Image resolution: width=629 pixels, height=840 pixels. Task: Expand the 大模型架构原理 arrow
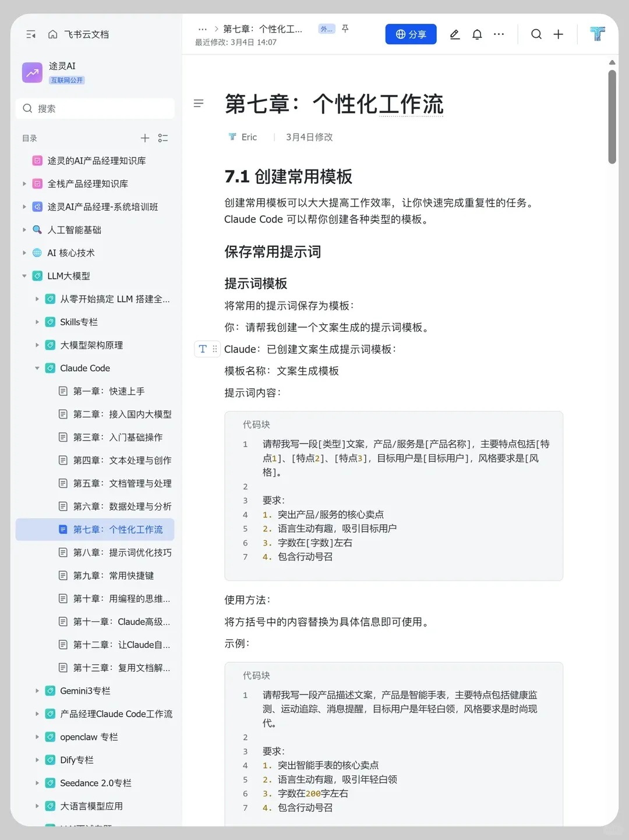click(37, 345)
